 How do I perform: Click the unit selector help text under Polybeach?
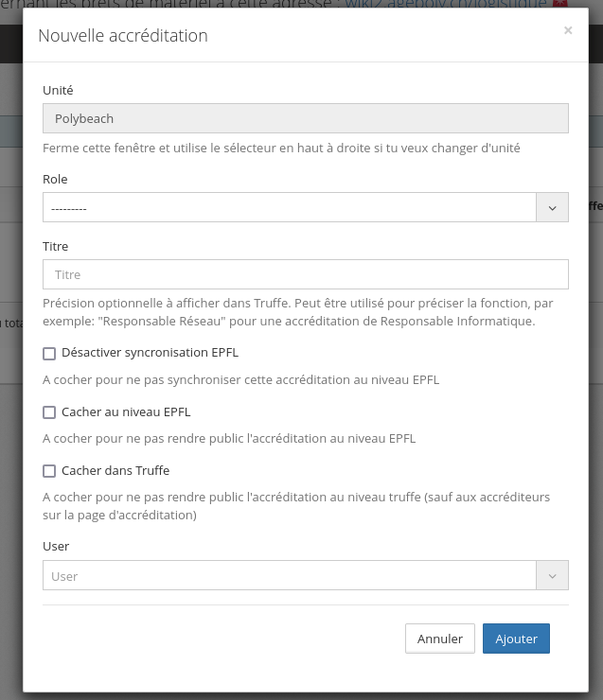tap(280, 148)
